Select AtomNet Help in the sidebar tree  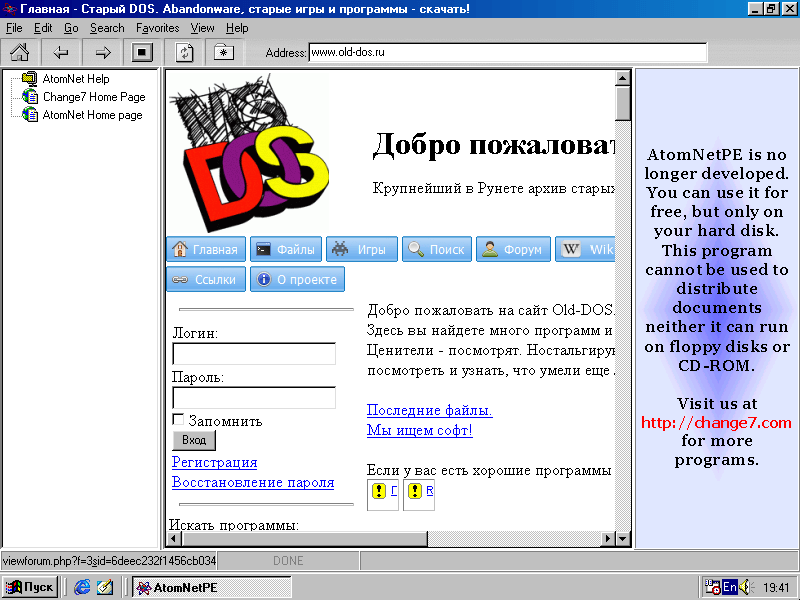[x=75, y=79]
